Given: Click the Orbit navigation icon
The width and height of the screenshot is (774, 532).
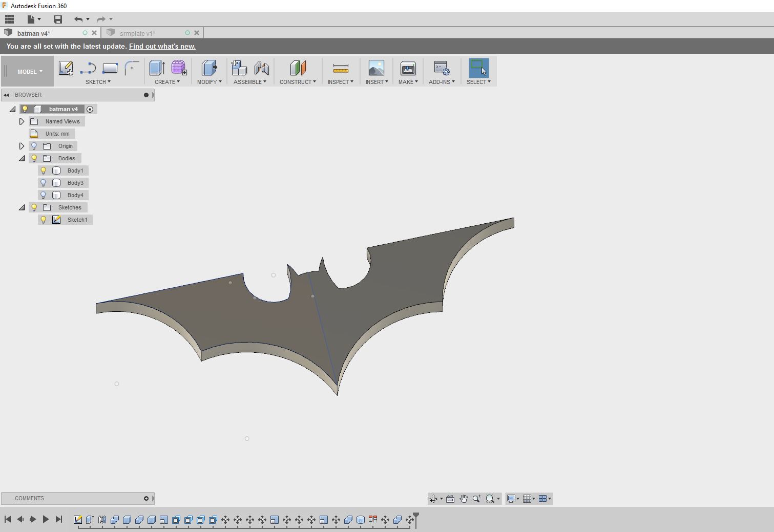Looking at the screenshot, I should [x=433, y=499].
